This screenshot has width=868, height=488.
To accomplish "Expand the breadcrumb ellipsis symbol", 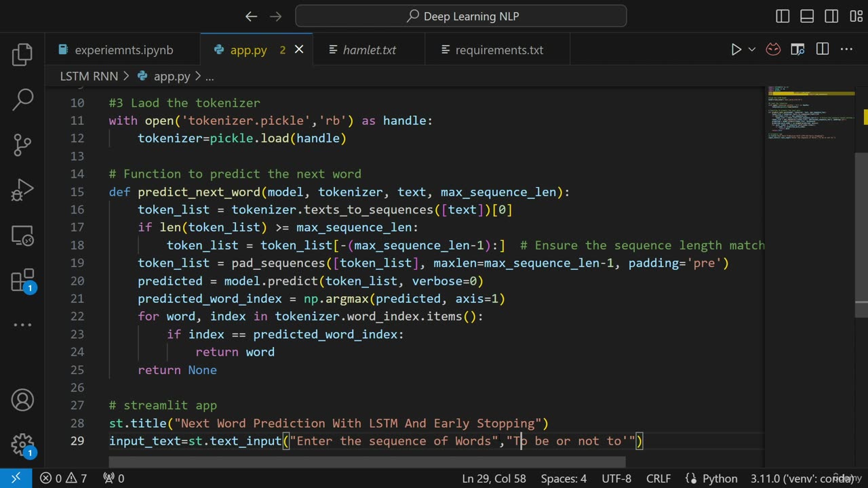I will click(x=210, y=77).
